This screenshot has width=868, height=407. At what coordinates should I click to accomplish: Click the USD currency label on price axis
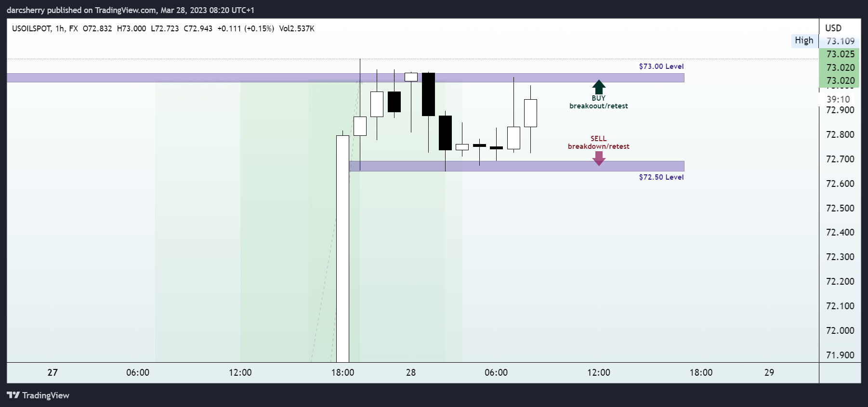[x=833, y=28]
